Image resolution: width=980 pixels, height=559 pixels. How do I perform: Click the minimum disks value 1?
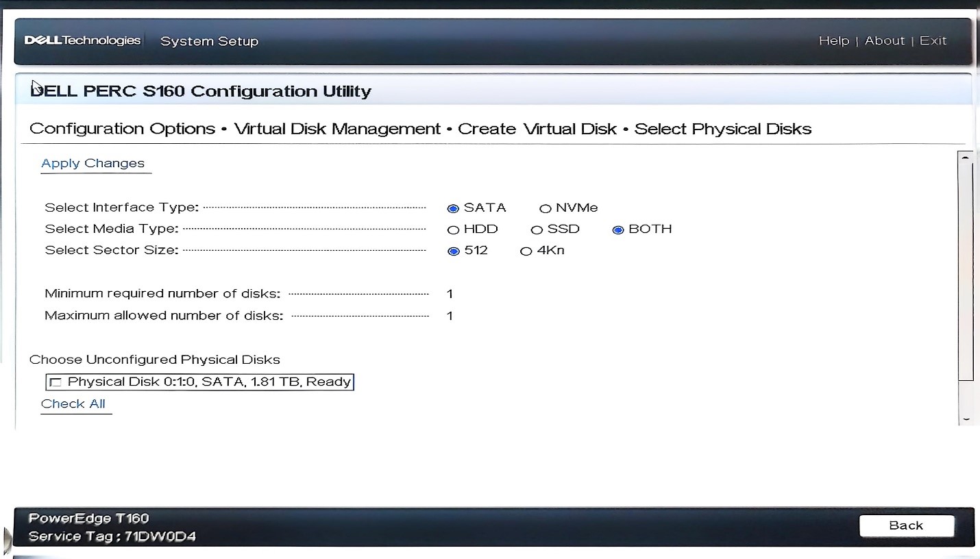[450, 294]
